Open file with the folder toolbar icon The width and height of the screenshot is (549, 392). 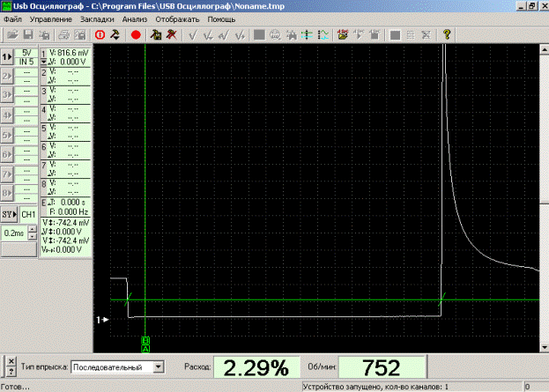point(12,34)
